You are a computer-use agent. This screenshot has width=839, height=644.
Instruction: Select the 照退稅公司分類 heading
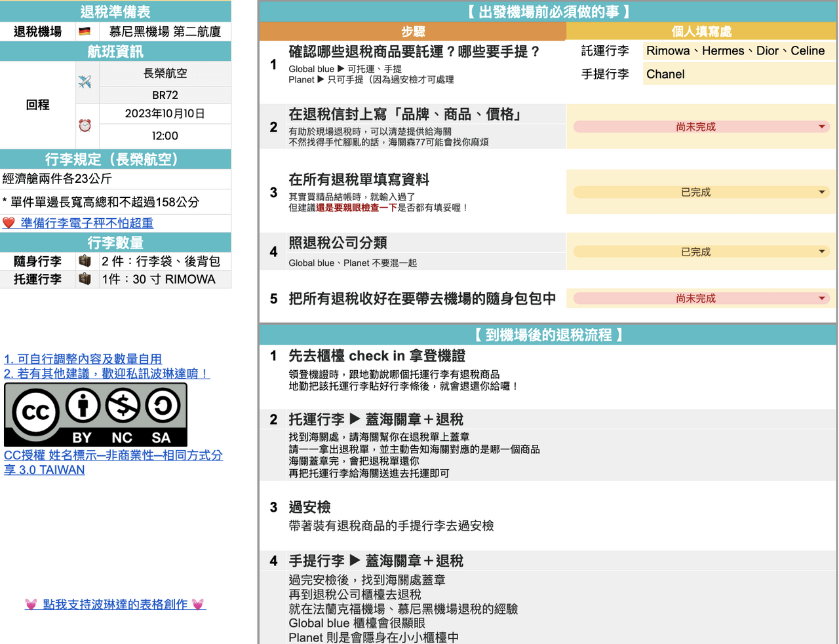[x=338, y=242]
